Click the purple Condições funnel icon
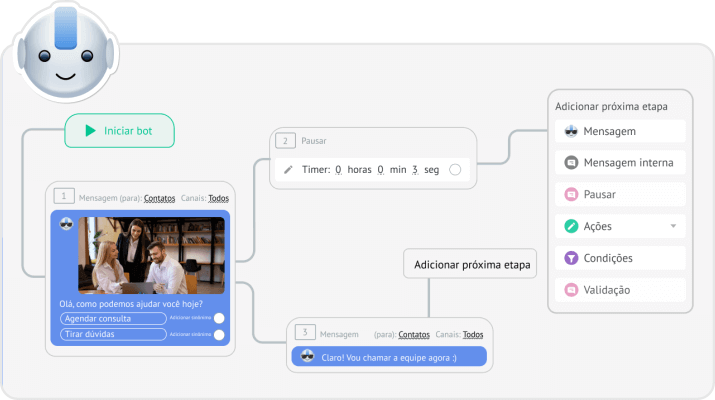This screenshot has width=715, height=400. click(571, 258)
